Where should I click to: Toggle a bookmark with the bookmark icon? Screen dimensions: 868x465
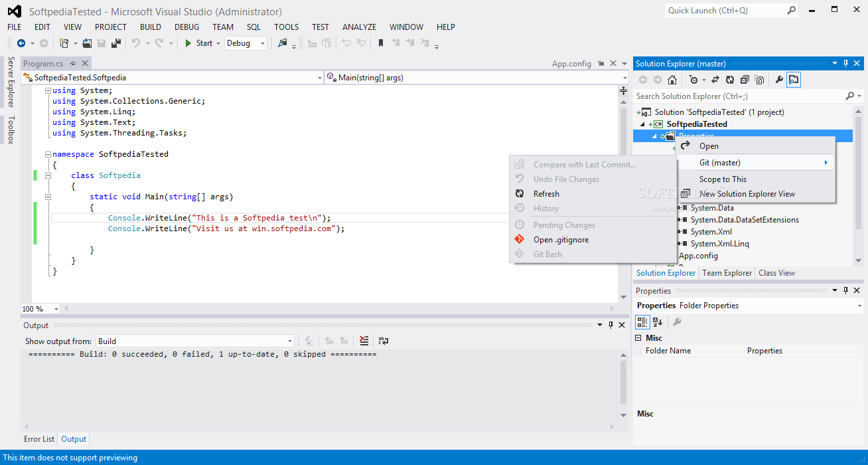380,43
